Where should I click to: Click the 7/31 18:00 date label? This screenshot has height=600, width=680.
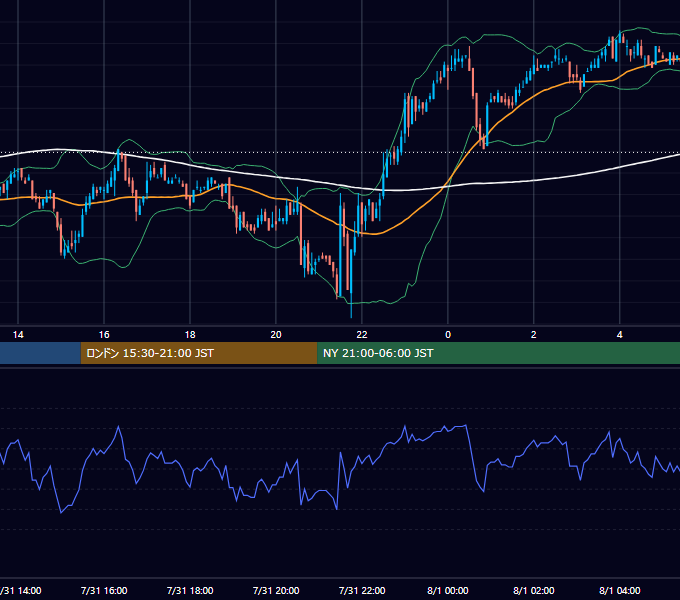coord(190,590)
